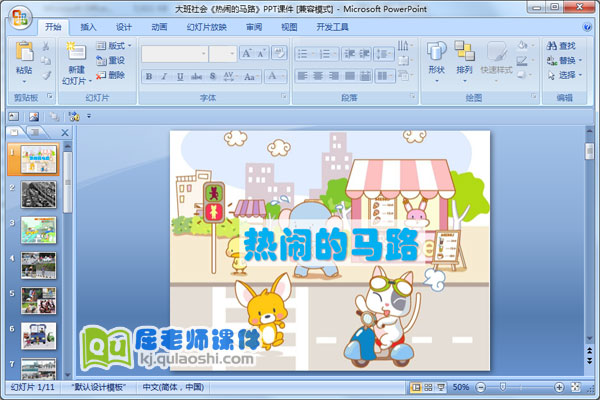Select slide 2 thumbnail
This screenshot has width=600, height=400.
click(38, 194)
